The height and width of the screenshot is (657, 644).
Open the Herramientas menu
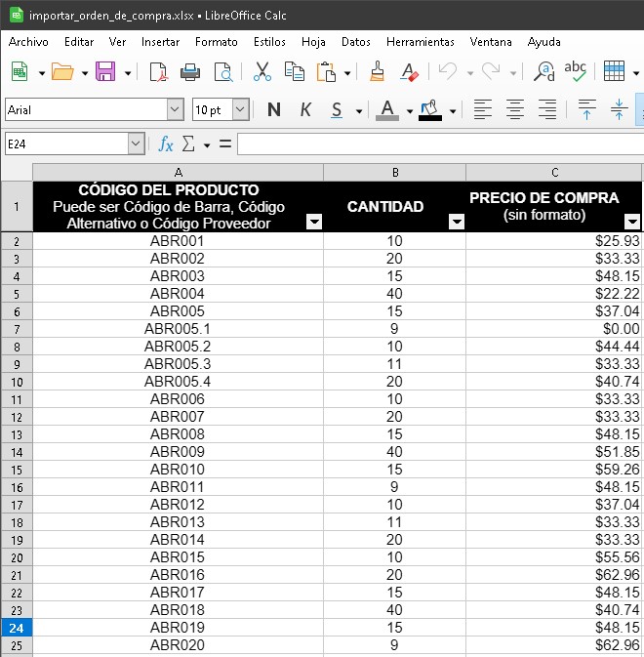point(420,42)
